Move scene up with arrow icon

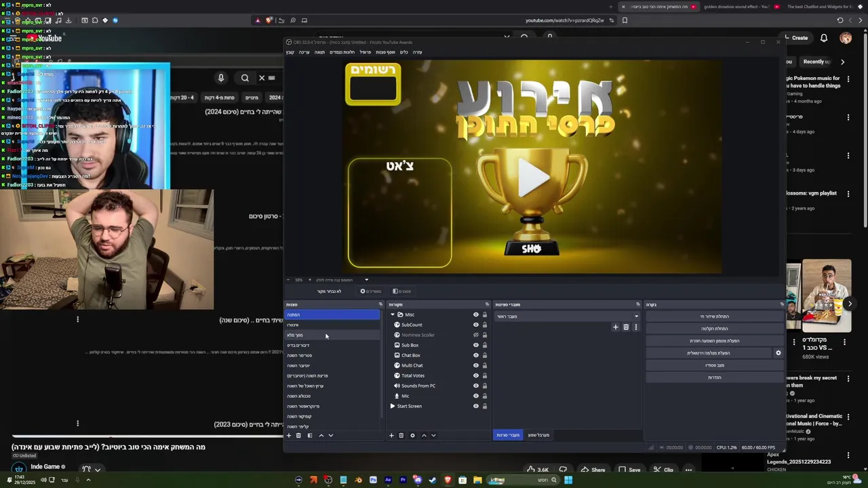(x=321, y=435)
